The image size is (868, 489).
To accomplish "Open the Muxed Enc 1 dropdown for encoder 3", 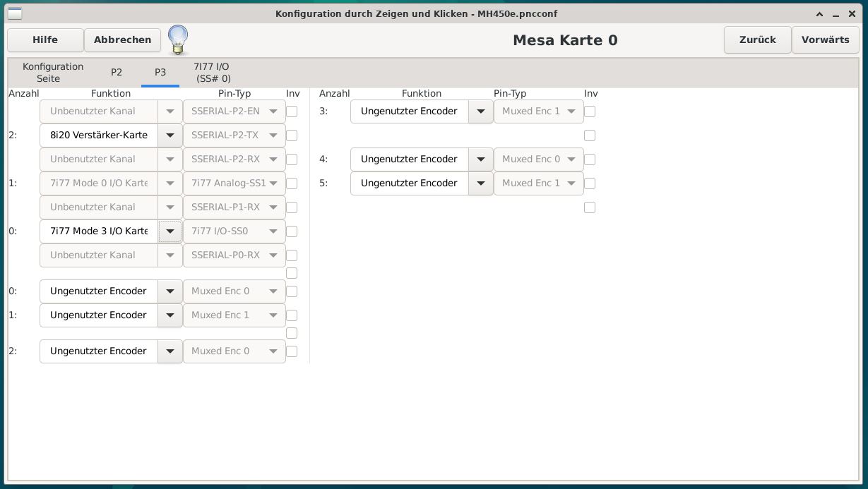I will tap(539, 111).
